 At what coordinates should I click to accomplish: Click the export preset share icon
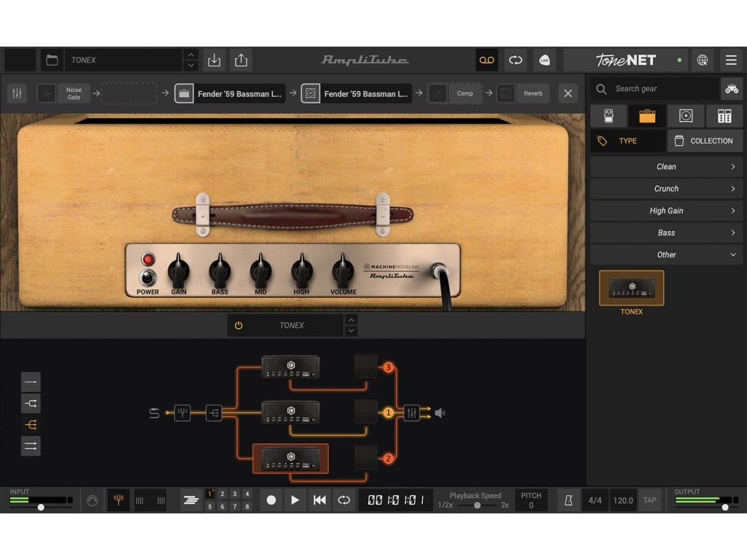pos(241,61)
